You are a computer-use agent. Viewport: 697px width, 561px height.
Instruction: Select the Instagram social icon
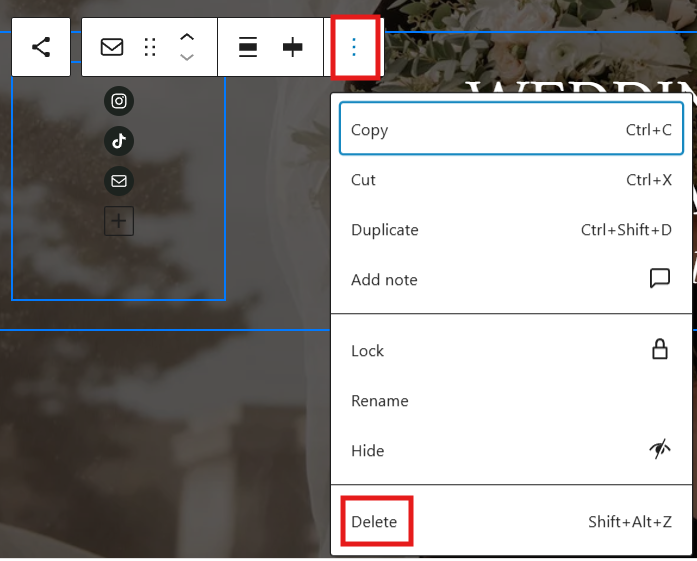coord(119,101)
